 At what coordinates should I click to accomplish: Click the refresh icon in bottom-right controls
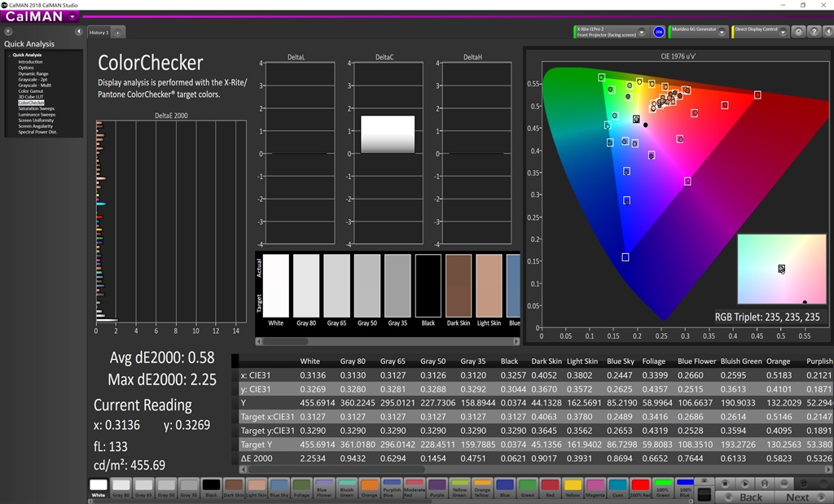click(x=804, y=484)
